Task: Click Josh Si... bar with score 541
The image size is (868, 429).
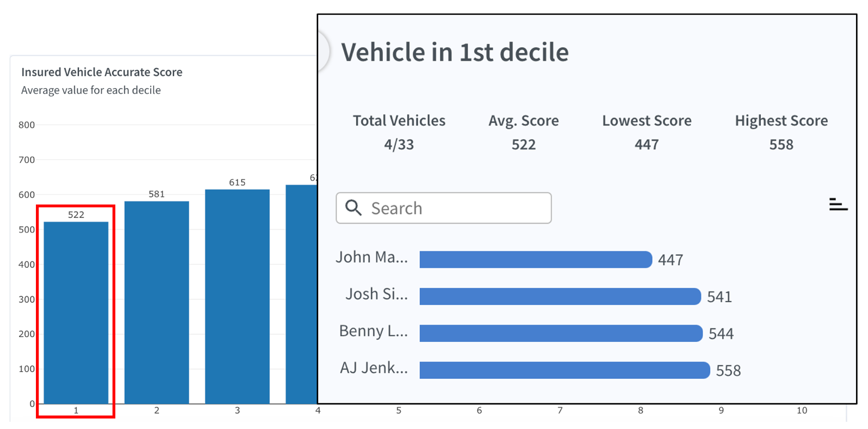Action: pyautogui.click(x=560, y=296)
